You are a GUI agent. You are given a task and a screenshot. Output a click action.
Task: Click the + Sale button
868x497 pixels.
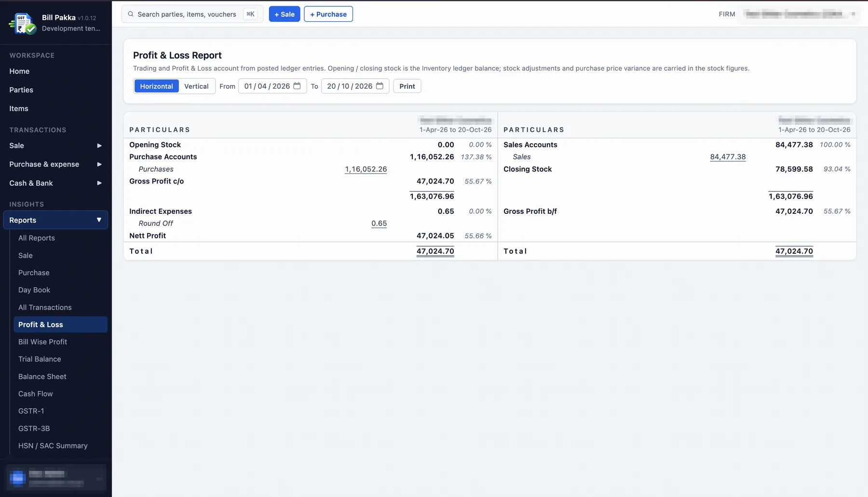tap(285, 14)
